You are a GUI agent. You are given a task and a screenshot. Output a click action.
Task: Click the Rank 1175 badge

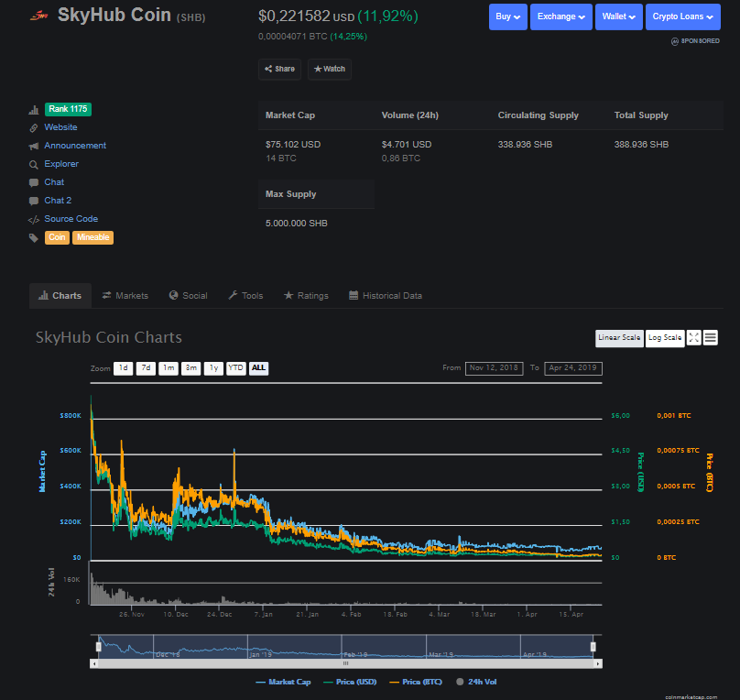[x=68, y=109]
